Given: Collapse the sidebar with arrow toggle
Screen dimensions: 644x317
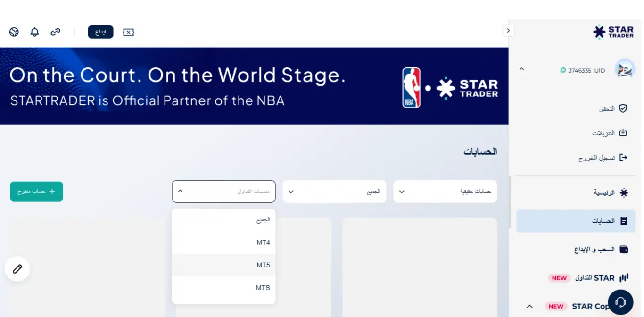Looking at the screenshot, I should (508, 30).
